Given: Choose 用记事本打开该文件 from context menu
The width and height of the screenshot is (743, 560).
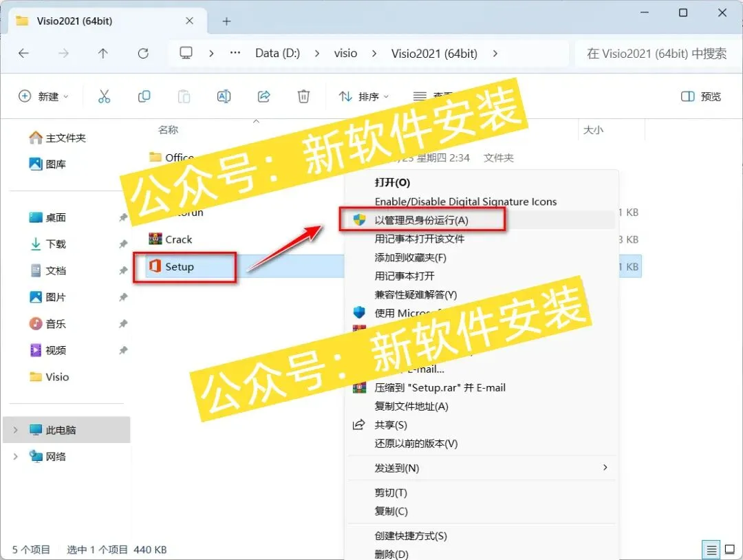Looking at the screenshot, I should [x=420, y=239].
